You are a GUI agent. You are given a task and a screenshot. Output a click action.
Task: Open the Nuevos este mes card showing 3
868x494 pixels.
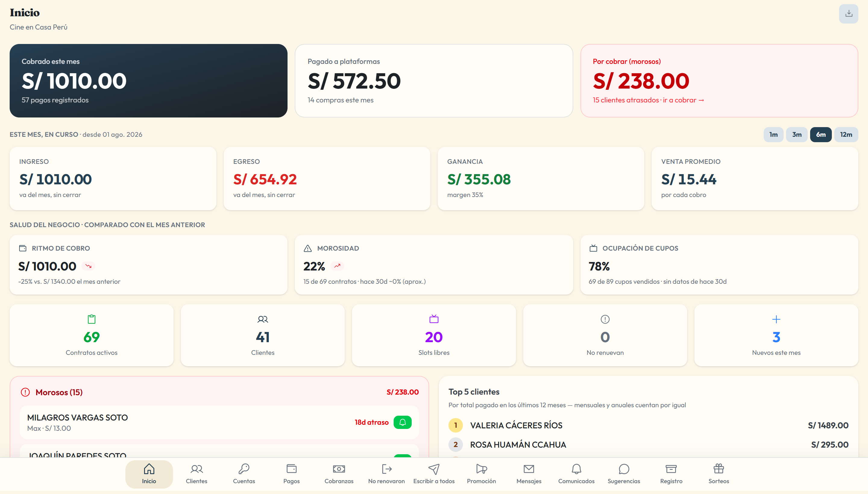click(776, 335)
